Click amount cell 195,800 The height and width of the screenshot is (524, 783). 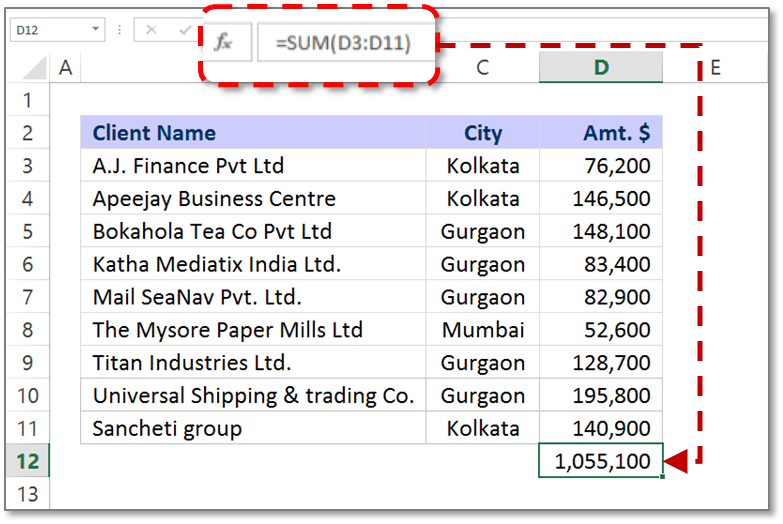coord(601,395)
